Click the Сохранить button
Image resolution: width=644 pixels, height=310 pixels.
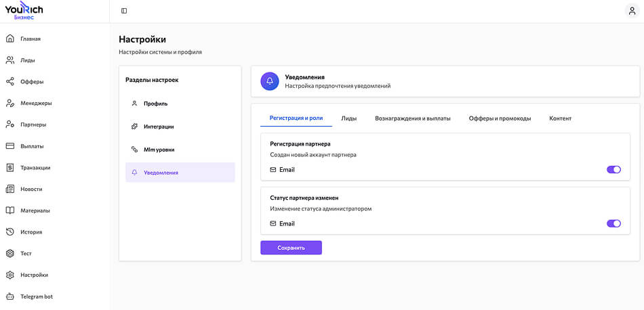pyautogui.click(x=291, y=248)
